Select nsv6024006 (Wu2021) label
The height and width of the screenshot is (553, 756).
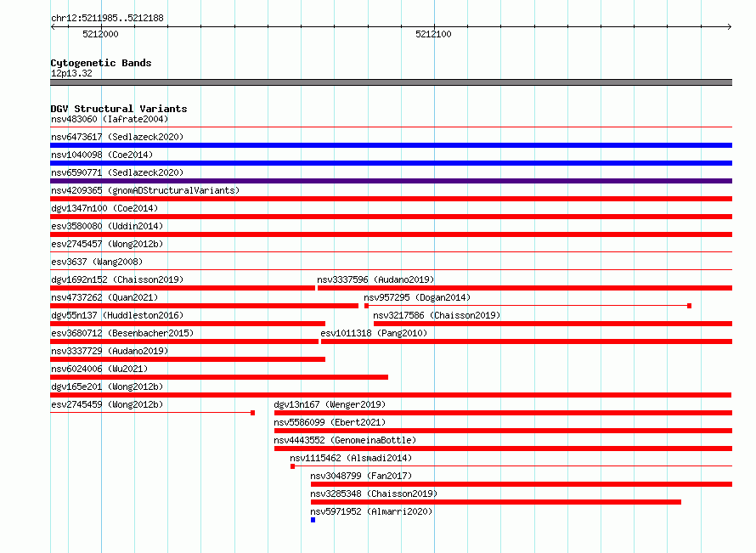tap(99, 369)
